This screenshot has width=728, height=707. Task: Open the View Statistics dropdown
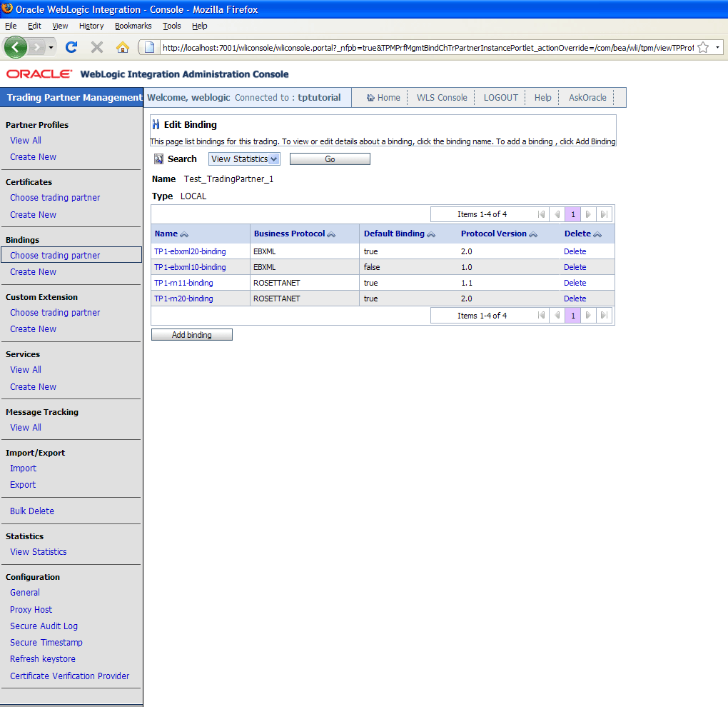click(244, 159)
